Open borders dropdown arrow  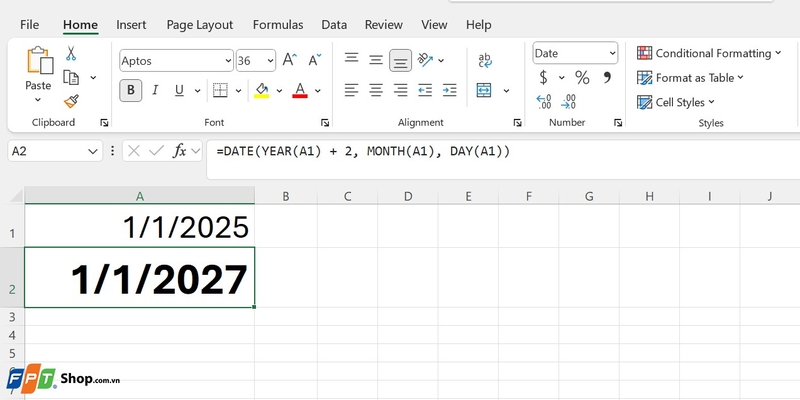[238, 91]
